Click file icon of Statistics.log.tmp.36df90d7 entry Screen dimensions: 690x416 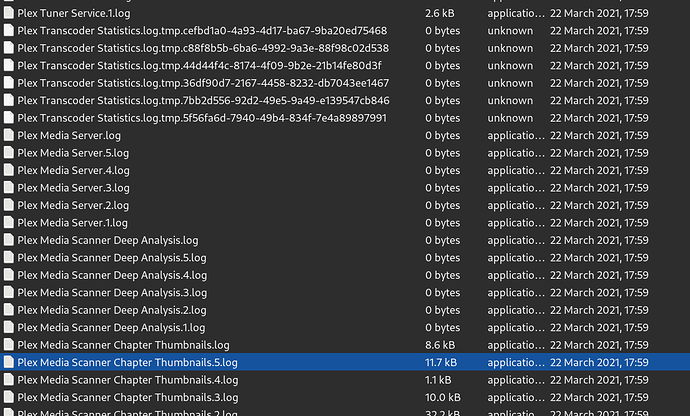pyautogui.click(x=8, y=83)
